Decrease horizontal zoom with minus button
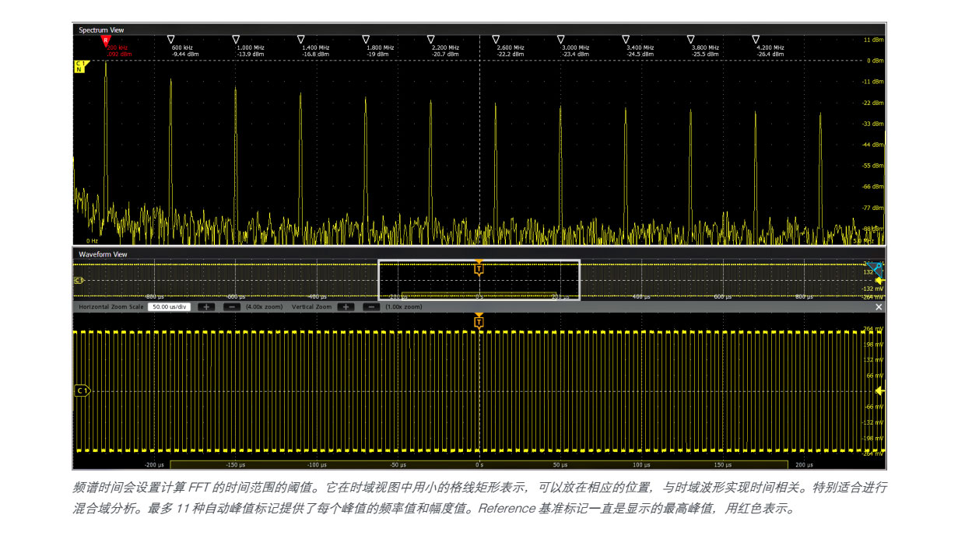 pyautogui.click(x=231, y=307)
